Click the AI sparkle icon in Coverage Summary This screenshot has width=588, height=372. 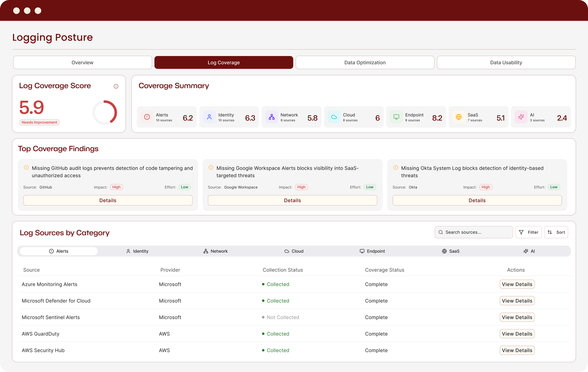[x=521, y=117]
